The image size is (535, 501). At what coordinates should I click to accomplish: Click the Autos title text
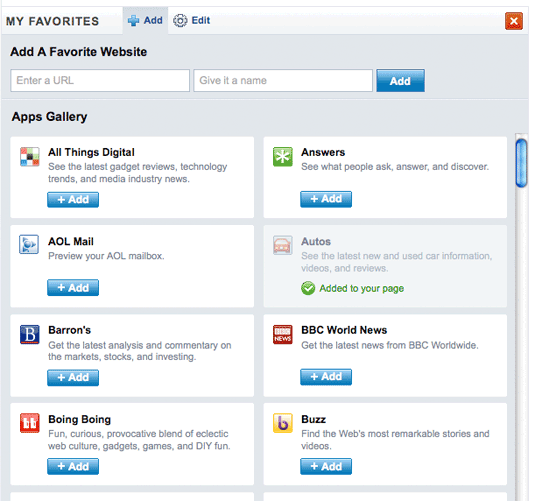point(316,242)
